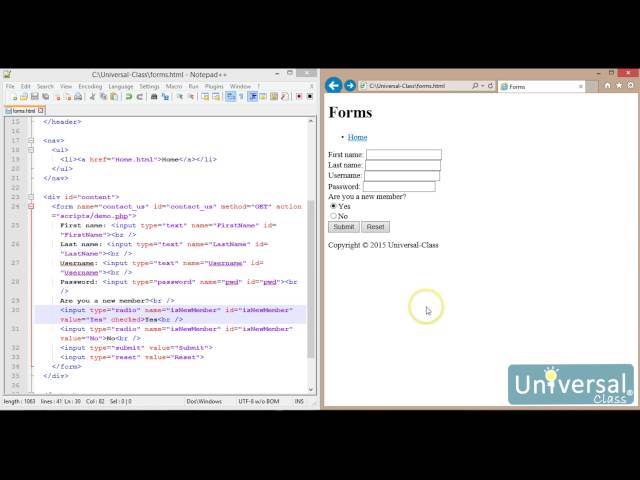
Task: Toggle Word wrap toolbar icon
Action: (231, 97)
